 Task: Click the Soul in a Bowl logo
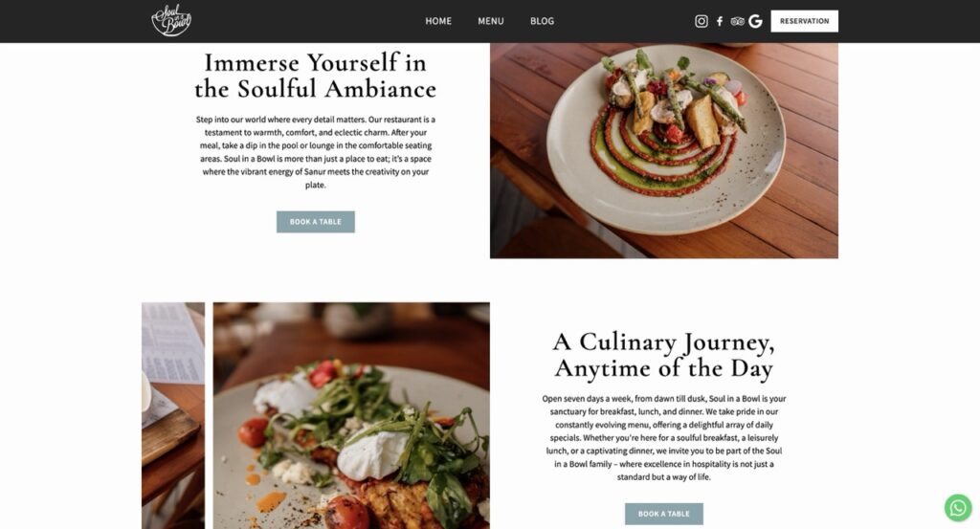171,20
